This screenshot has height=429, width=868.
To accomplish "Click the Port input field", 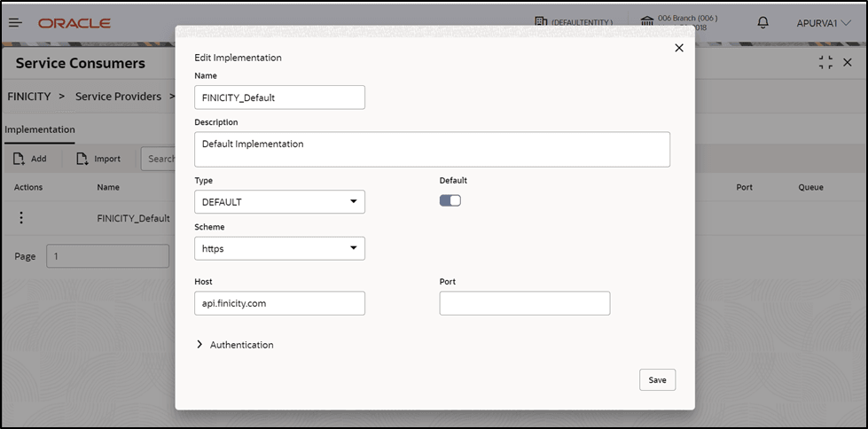I will [525, 303].
